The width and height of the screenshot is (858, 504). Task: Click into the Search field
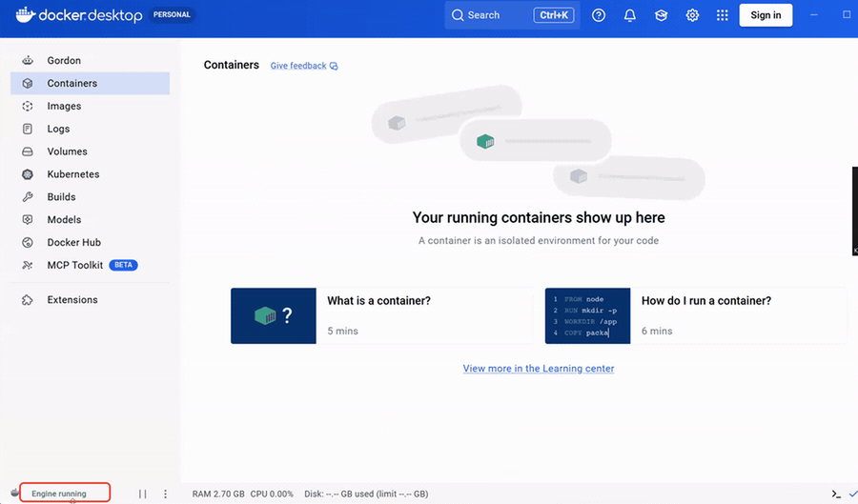click(x=512, y=15)
